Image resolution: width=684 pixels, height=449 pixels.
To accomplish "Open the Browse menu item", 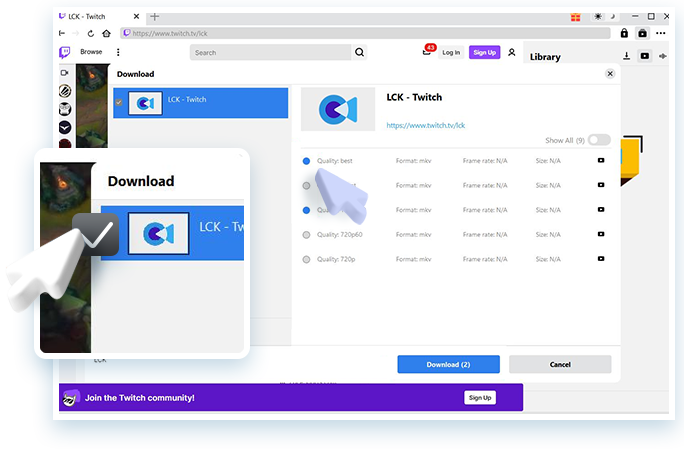I will pyautogui.click(x=91, y=52).
